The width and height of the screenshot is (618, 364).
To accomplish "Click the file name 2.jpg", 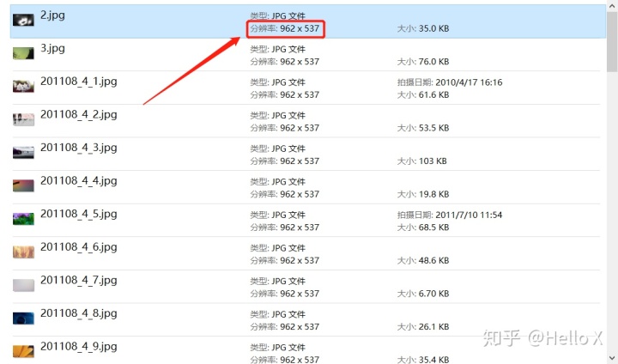I will point(52,15).
